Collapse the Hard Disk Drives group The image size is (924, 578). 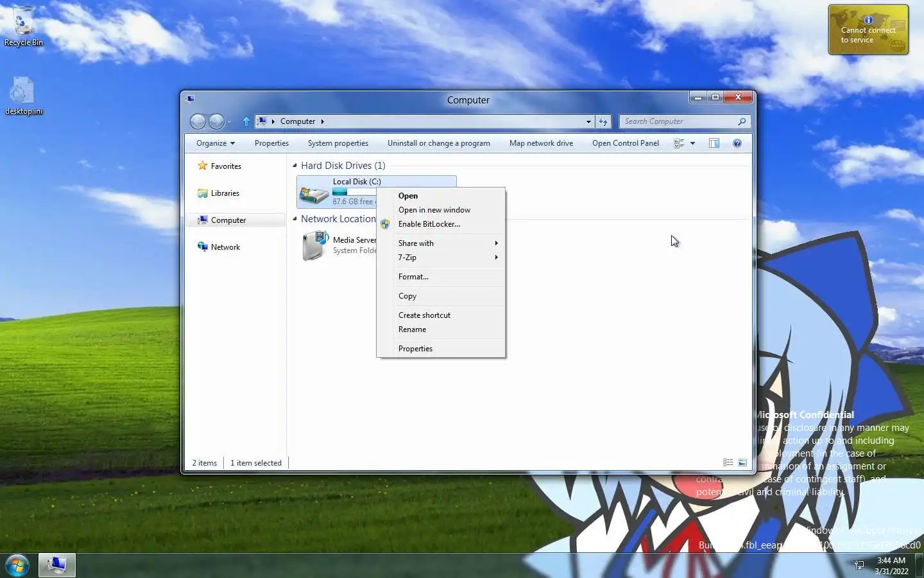pyautogui.click(x=295, y=166)
